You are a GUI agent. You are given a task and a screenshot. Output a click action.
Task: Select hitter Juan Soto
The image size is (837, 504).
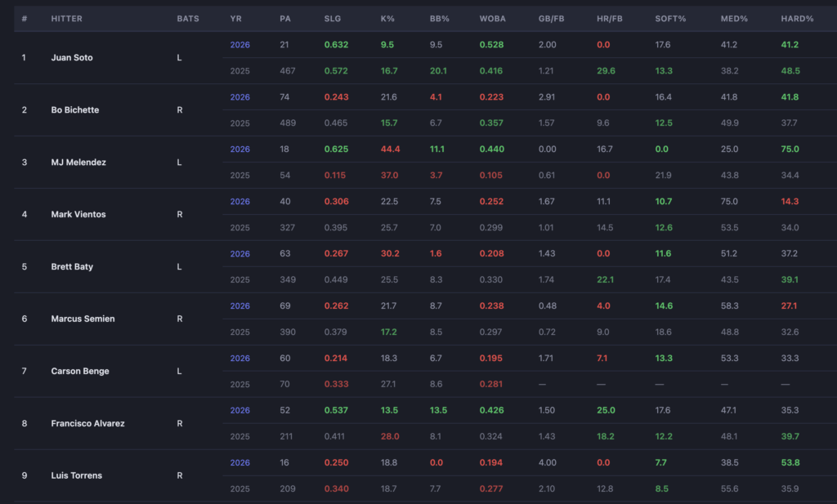click(x=72, y=58)
